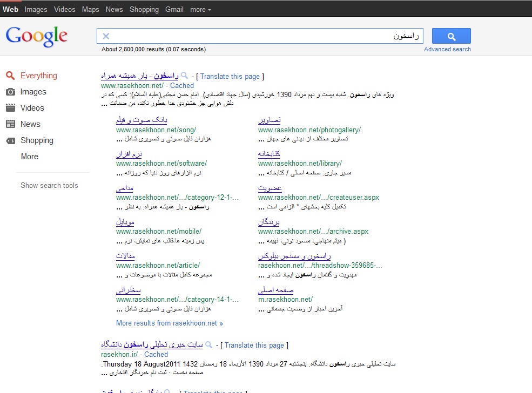Click the Google logo
The image size is (532, 393).
(37, 36)
